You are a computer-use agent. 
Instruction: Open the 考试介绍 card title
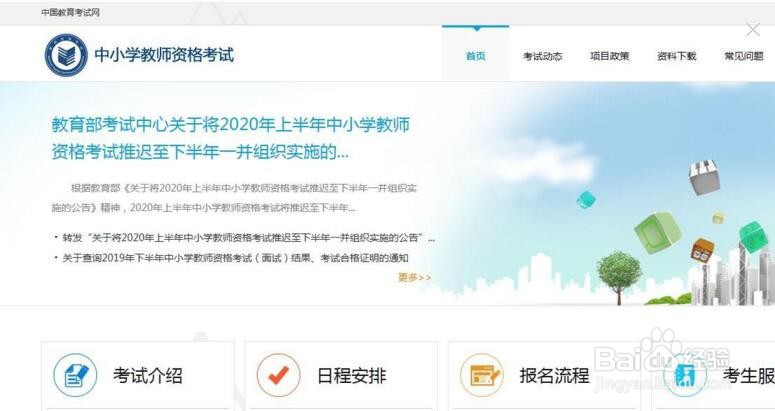click(148, 376)
